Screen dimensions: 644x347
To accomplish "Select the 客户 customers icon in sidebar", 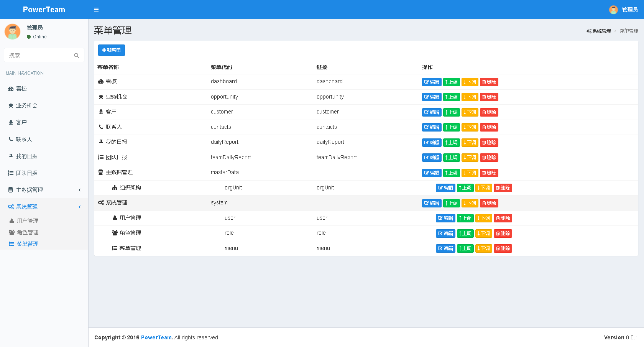I will (x=11, y=122).
